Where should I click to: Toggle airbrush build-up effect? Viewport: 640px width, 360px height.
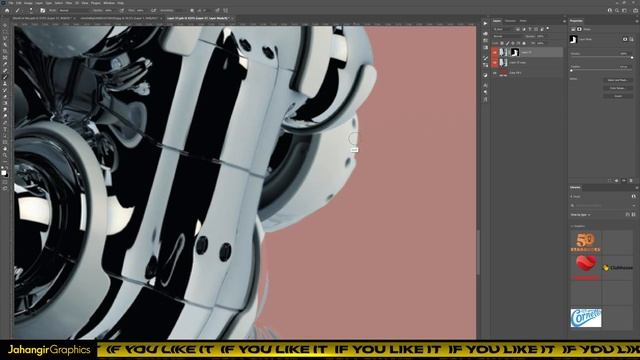(x=153, y=10)
